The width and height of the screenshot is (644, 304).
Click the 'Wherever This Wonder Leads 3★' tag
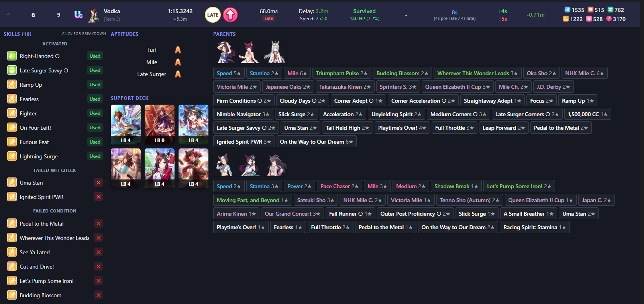coord(477,73)
